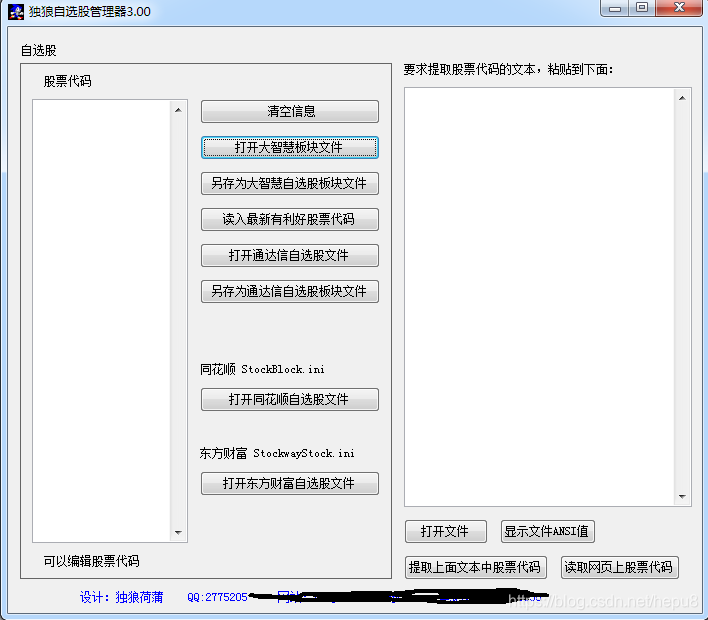Click 提取上面文本中股票代码 button
This screenshot has height=620, width=708.
click(x=475, y=567)
